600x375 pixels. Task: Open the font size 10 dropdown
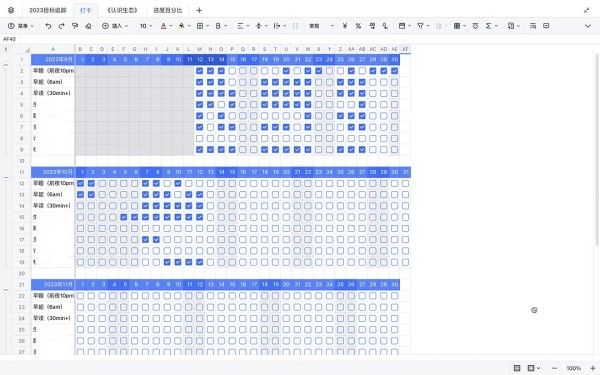pos(146,26)
